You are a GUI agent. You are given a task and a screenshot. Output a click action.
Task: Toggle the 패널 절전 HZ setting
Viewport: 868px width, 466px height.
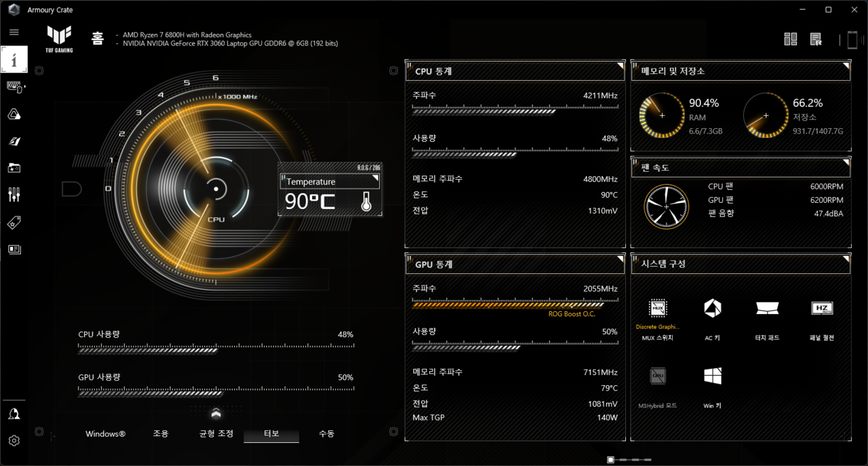coord(822,309)
